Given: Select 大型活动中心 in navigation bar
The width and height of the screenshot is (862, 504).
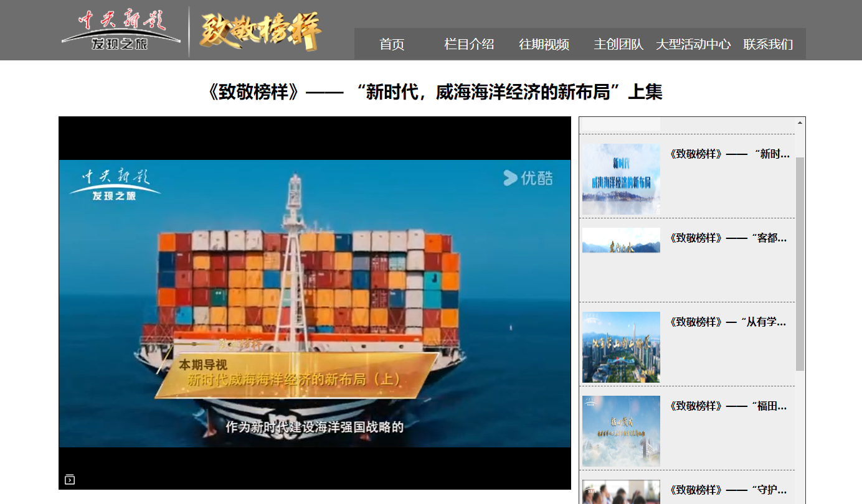Looking at the screenshot, I should click(x=693, y=44).
